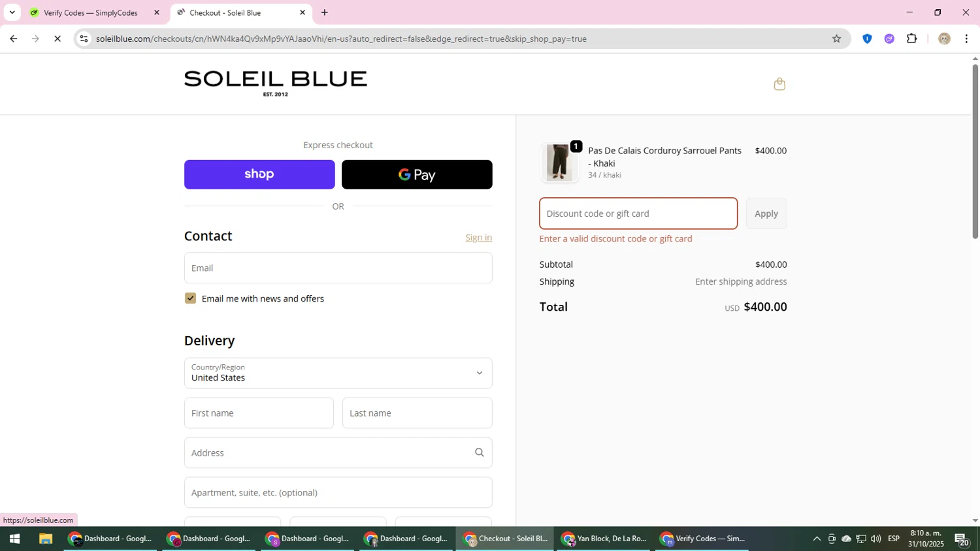View site information icon in address bar
Image resolution: width=980 pixels, height=551 pixels.
click(x=84, y=39)
